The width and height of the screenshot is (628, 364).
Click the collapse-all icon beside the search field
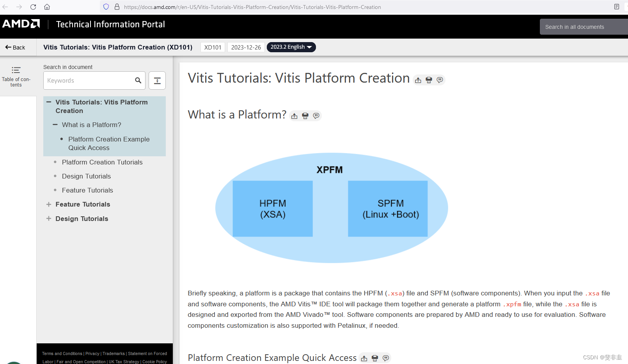(157, 80)
